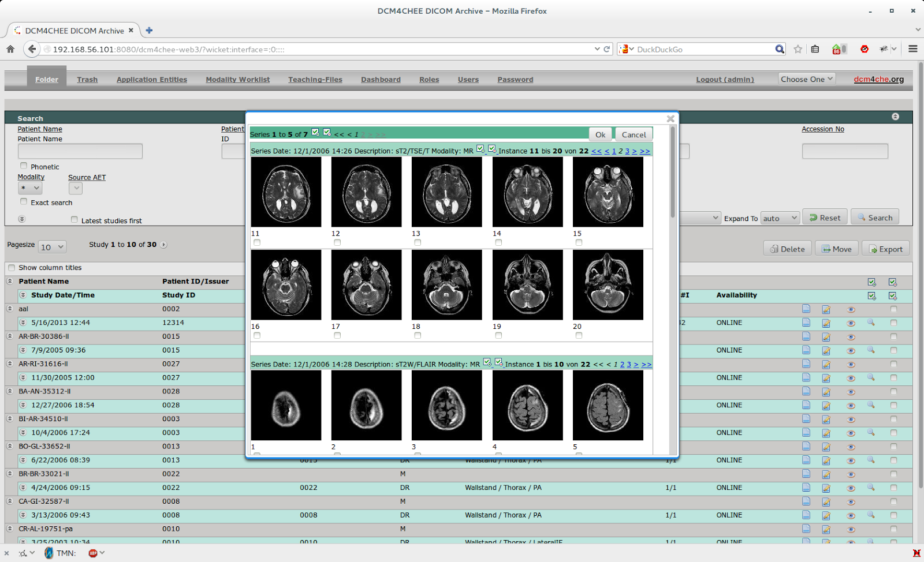
Task: Open Application Entities tab
Action: point(152,80)
